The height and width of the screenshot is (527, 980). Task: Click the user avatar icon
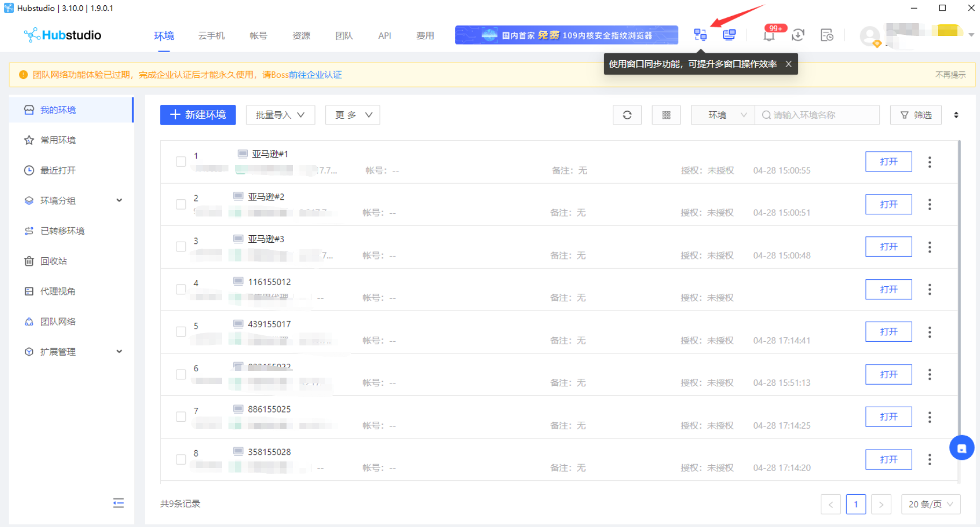(x=870, y=36)
